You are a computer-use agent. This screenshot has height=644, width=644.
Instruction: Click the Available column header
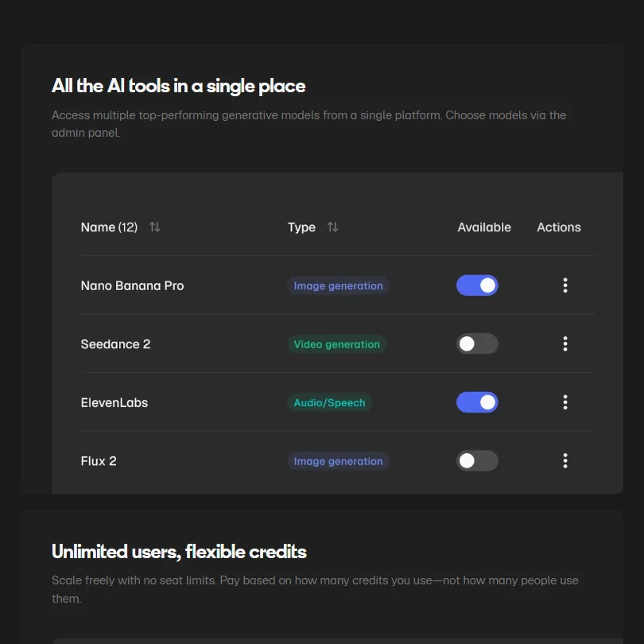point(484,227)
